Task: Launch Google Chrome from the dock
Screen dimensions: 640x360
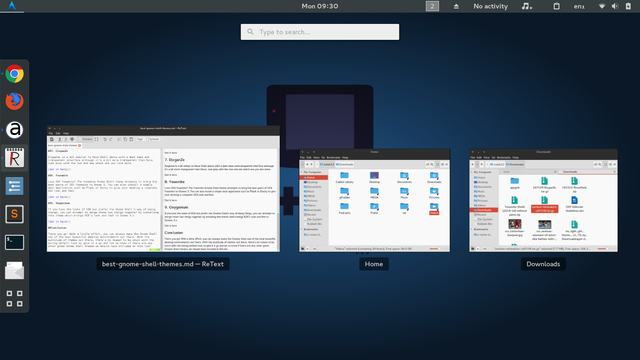Action: click(x=14, y=74)
